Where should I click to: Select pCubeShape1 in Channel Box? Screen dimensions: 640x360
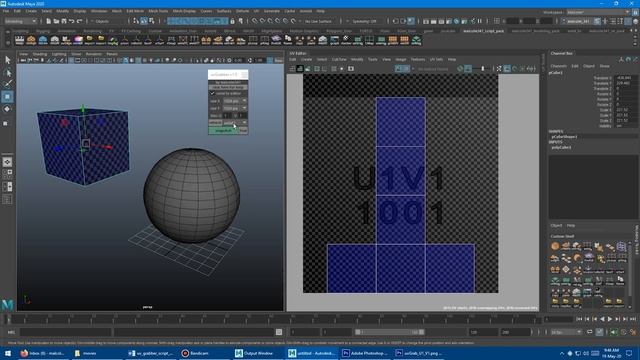[564, 137]
